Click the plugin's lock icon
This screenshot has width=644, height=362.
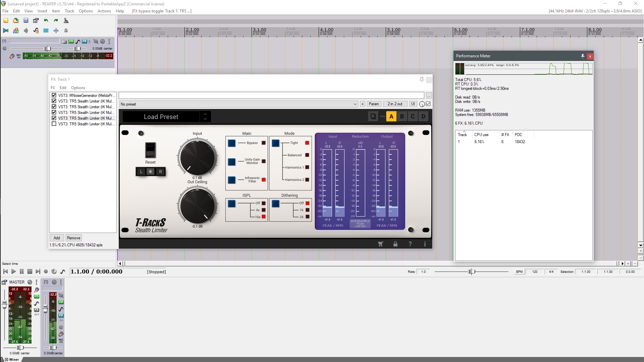[395, 244]
